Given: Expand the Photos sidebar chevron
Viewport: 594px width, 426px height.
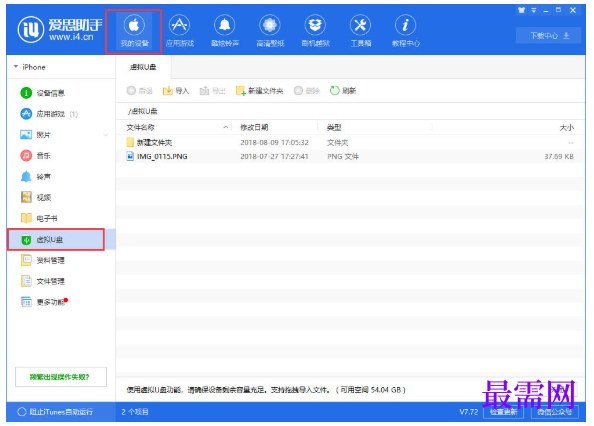Looking at the screenshot, I should click(106, 135).
